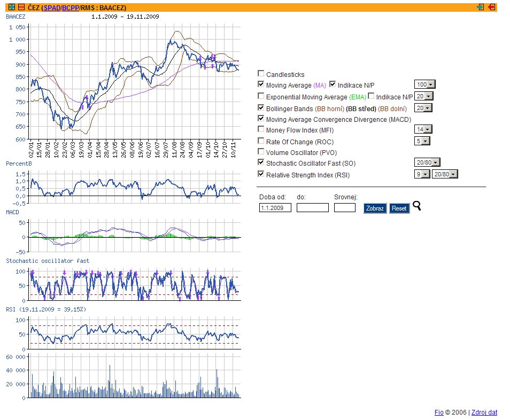Click the red arrow icon at header right
The height and width of the screenshot is (420, 510).
click(x=492, y=7)
